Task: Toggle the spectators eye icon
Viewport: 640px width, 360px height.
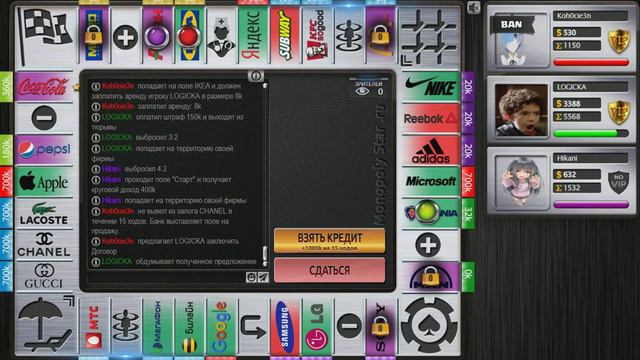Action: (x=362, y=91)
